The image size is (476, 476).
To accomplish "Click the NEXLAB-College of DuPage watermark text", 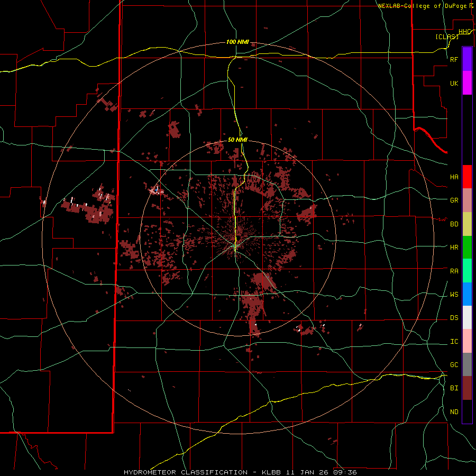I will tap(423, 6).
